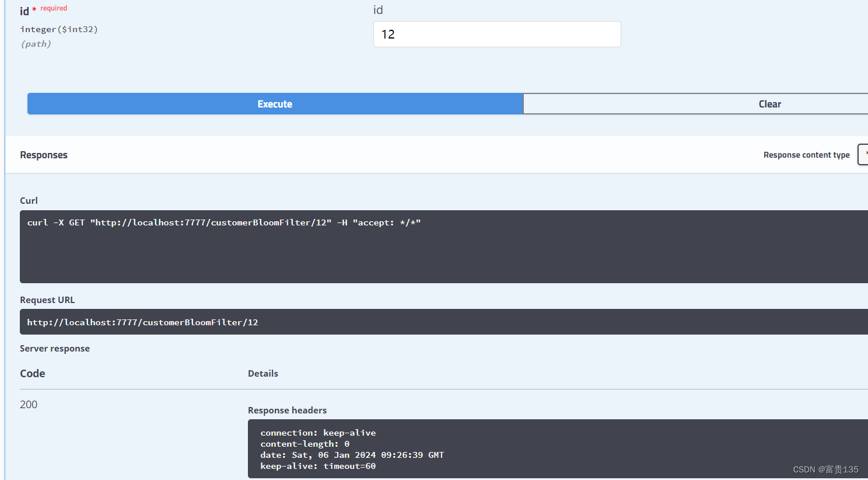This screenshot has height=480, width=868.
Task: Click the '(path)' parameter location text
Action: click(x=36, y=44)
